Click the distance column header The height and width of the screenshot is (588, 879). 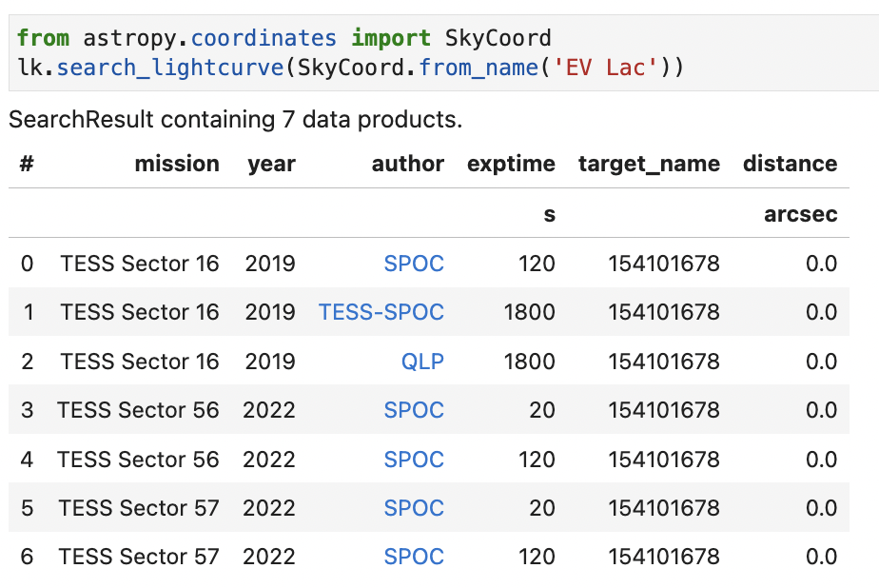pyautogui.click(x=790, y=164)
